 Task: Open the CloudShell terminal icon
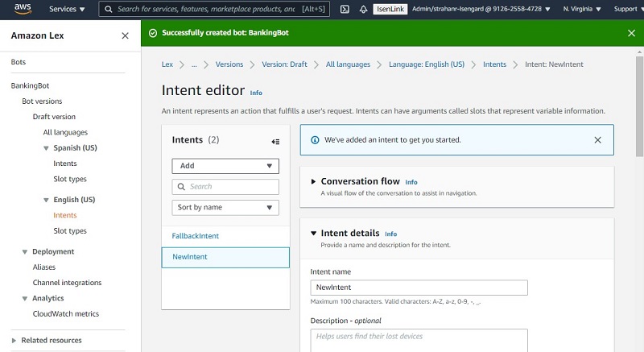[x=345, y=9]
